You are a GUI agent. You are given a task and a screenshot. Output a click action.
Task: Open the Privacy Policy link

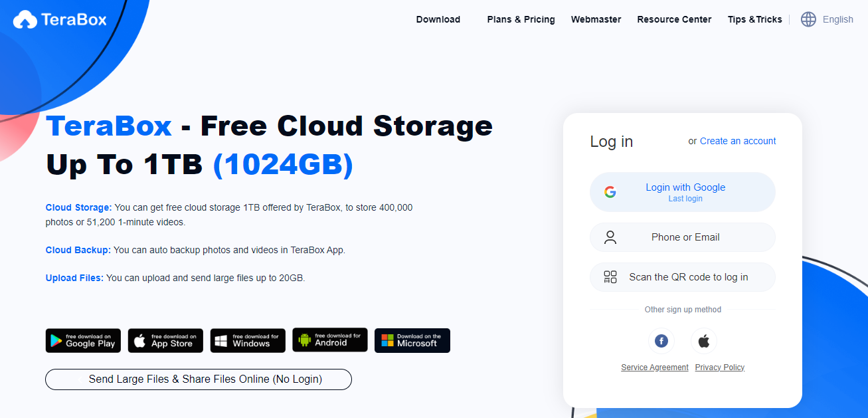[x=720, y=367]
